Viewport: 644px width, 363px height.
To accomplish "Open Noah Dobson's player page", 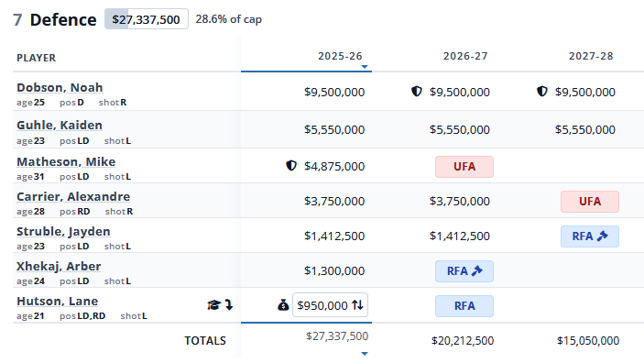I will coord(60,88).
